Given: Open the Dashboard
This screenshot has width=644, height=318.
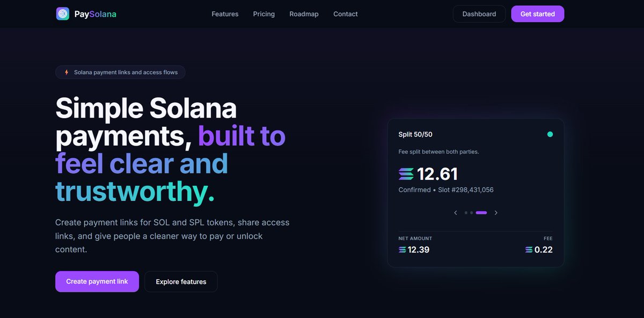Looking at the screenshot, I should coord(479,13).
